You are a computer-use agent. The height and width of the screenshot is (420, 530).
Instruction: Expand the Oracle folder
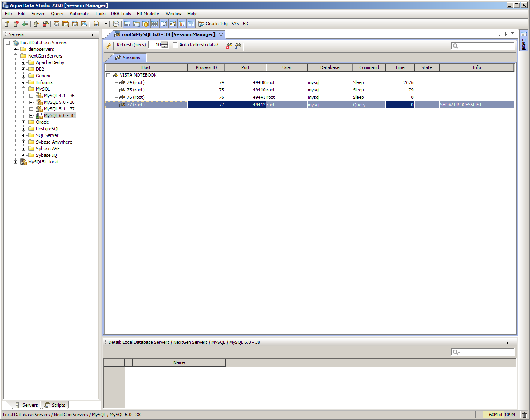pyautogui.click(x=23, y=122)
